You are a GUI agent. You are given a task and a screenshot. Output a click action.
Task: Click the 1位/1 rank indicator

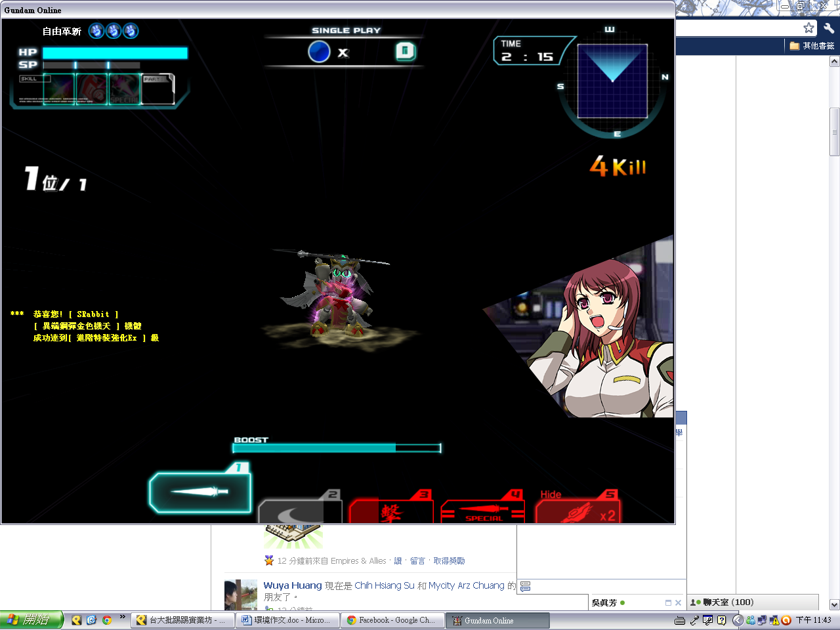(56, 179)
